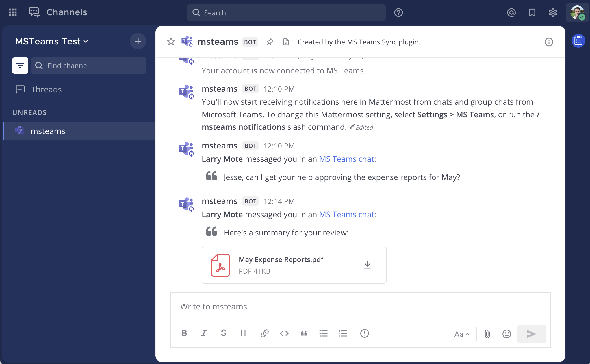Click the Strikethrough formatting icon

[223, 333]
